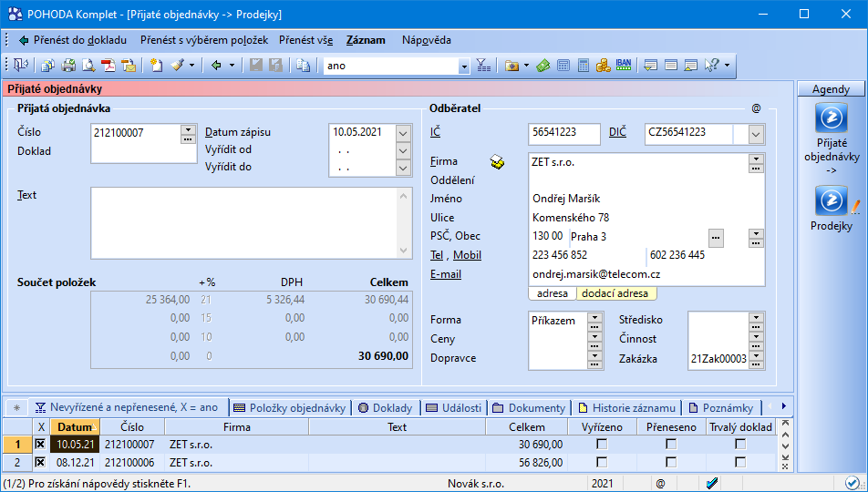Expand Vyřídit od date dropdown
The image size is (868, 492).
(x=404, y=150)
